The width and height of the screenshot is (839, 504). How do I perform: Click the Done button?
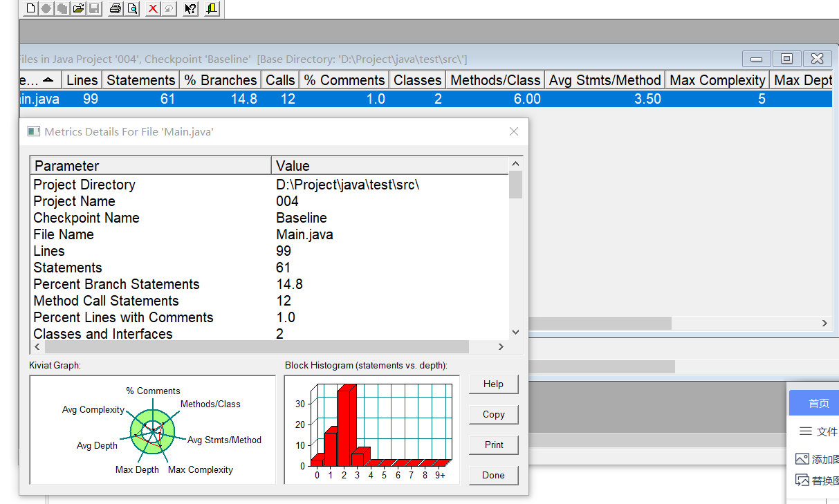point(493,475)
